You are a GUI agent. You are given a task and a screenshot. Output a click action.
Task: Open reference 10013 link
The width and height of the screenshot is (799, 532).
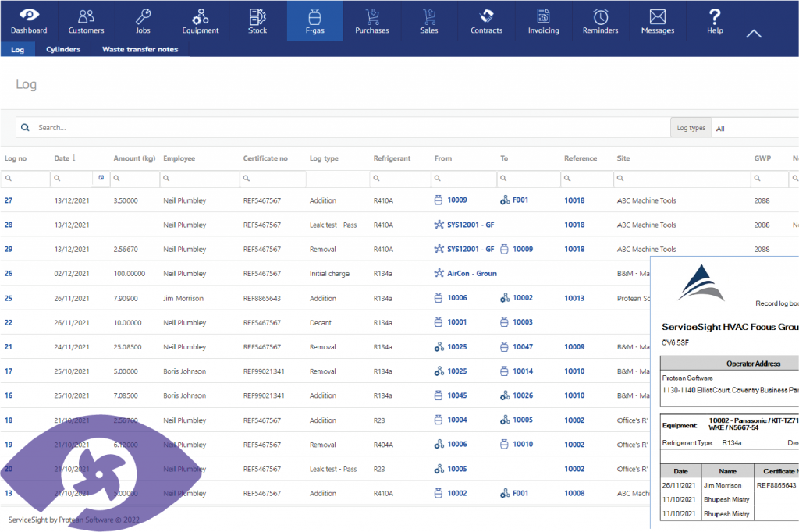[x=574, y=298]
